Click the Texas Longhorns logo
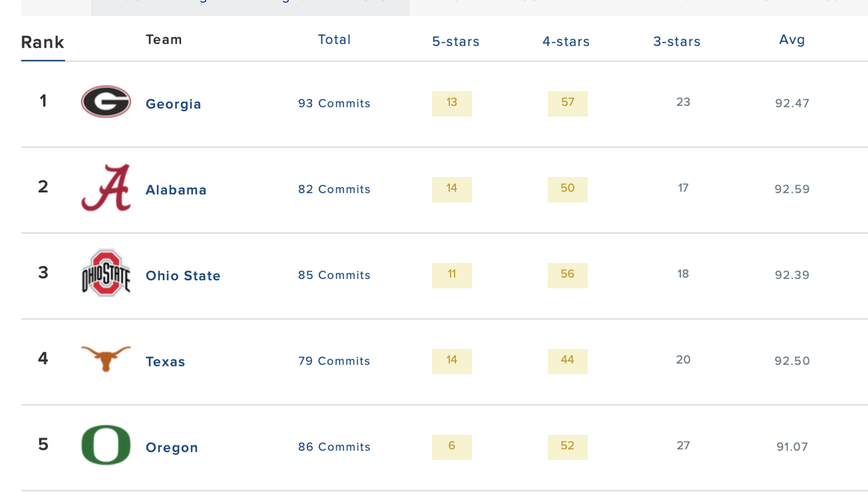868x494 pixels. pos(106,358)
